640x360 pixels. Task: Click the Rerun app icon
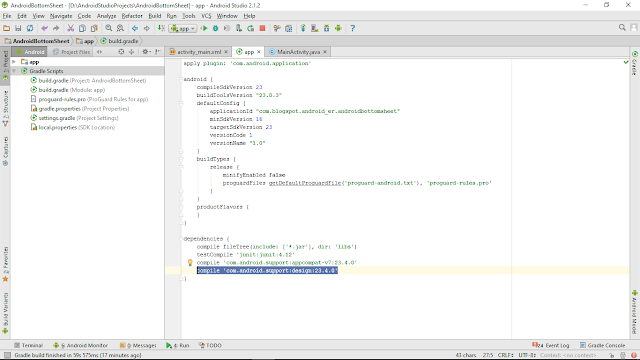pyautogui.click(x=251, y=28)
